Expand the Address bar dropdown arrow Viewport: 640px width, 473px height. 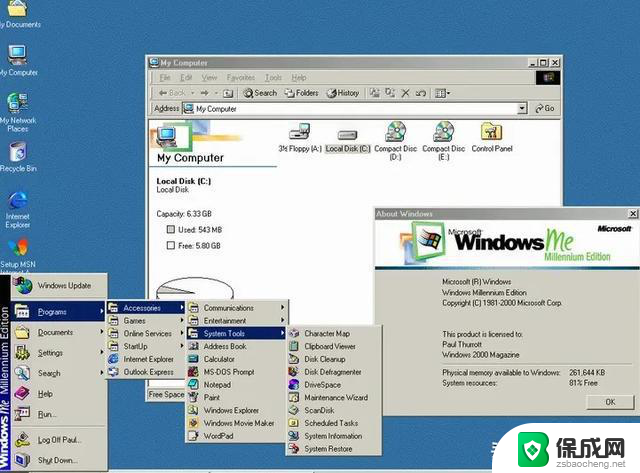tap(522, 109)
